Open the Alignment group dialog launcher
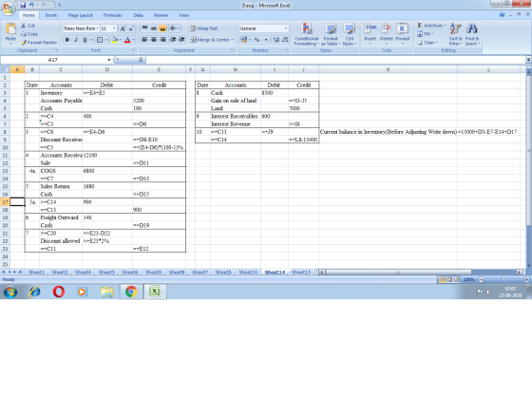This screenshot has width=532, height=396. click(x=233, y=50)
